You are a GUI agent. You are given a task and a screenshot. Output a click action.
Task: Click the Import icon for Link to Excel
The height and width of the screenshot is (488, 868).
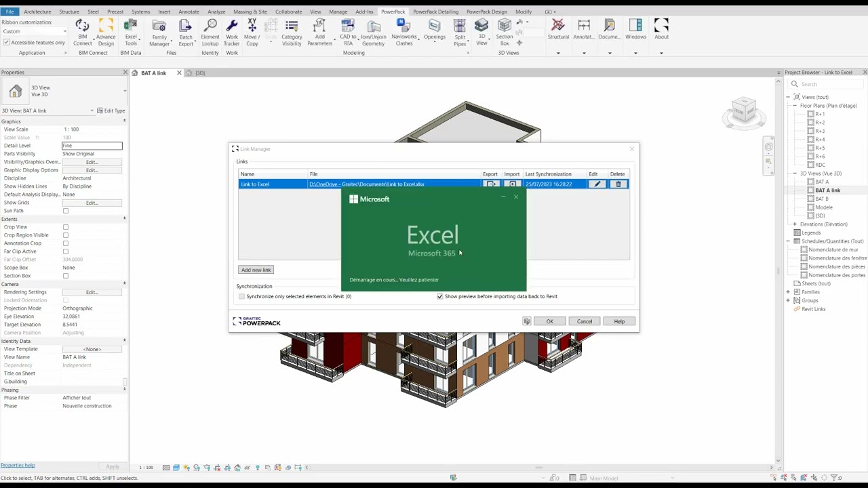pos(512,184)
